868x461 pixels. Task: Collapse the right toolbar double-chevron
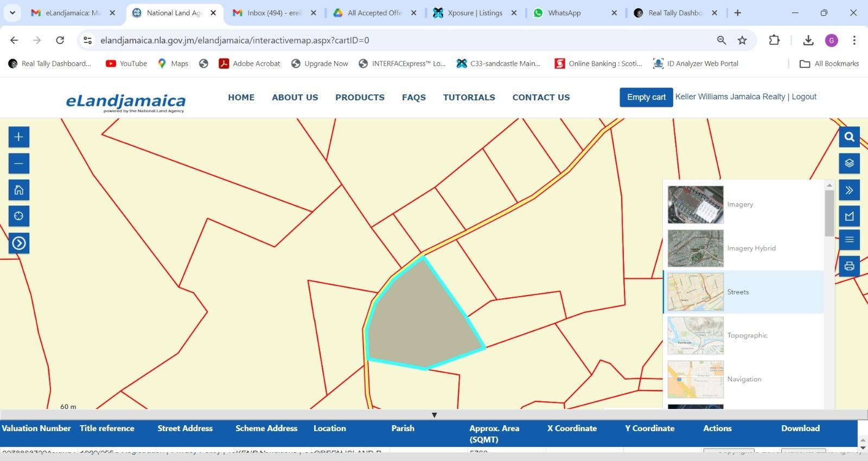coord(850,190)
